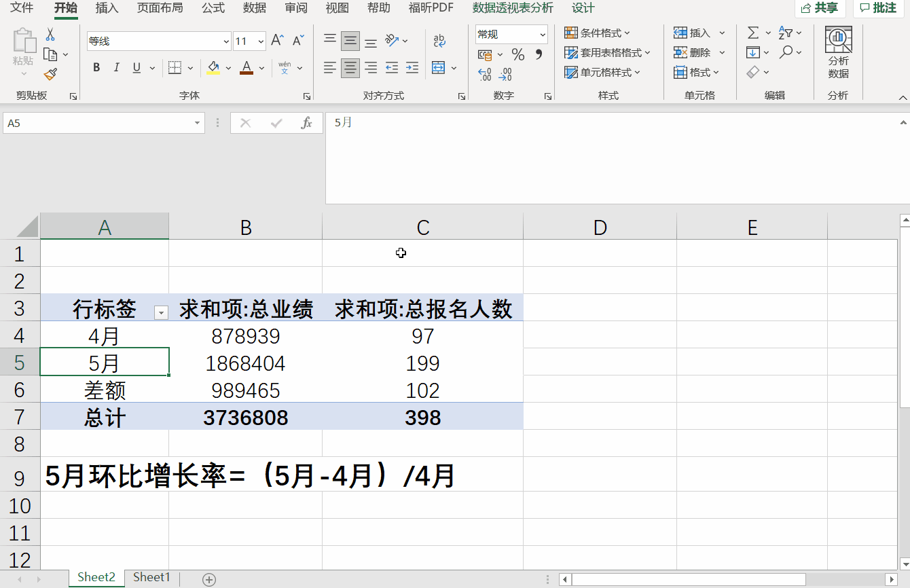
Task: Click the greyed-out 粘贴 (Paste) button
Action: 24,53
